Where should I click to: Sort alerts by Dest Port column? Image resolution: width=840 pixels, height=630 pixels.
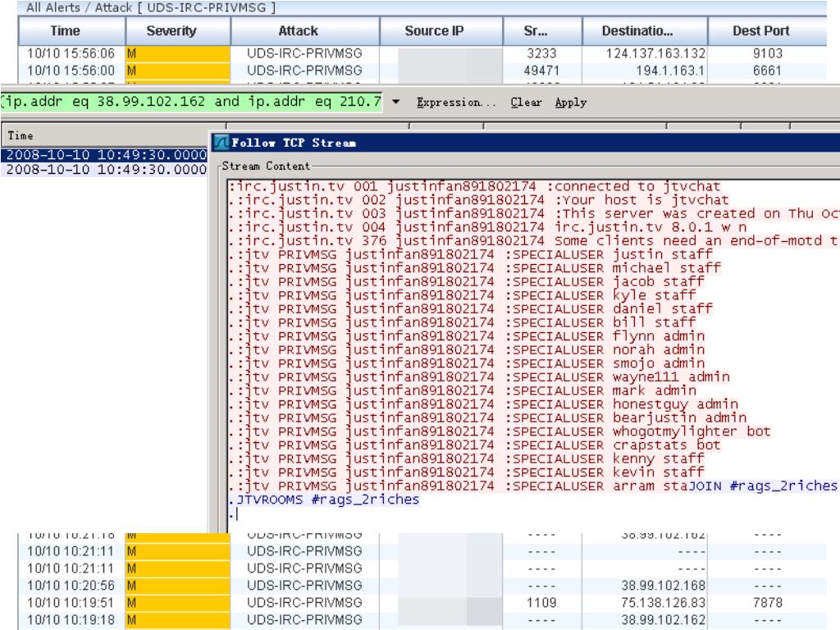tap(768, 31)
